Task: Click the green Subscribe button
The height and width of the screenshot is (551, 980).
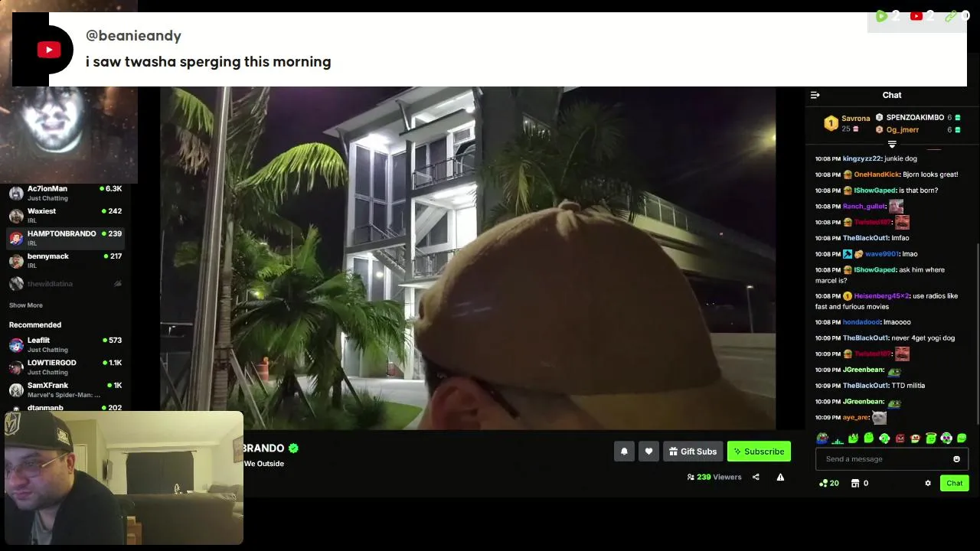Action: (759, 452)
